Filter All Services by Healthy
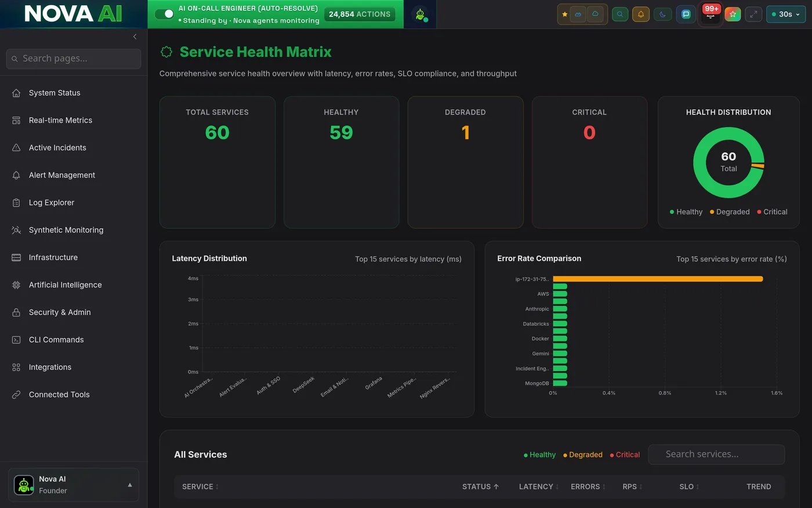The width and height of the screenshot is (812, 508). click(539, 455)
